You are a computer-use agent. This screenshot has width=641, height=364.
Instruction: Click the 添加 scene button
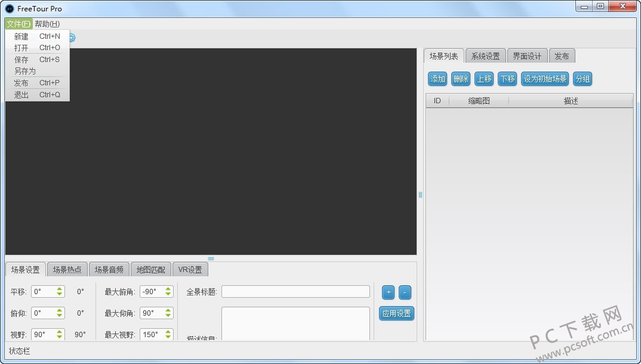coord(437,79)
